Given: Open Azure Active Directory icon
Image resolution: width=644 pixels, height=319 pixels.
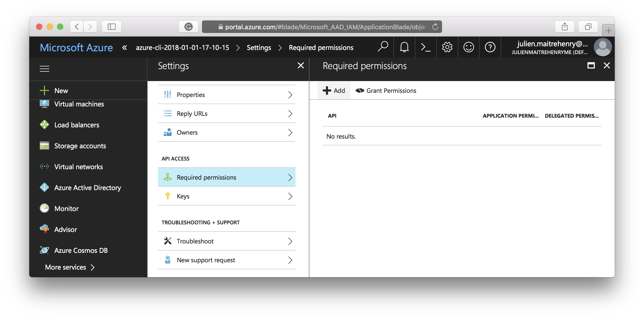Looking at the screenshot, I should (x=44, y=187).
